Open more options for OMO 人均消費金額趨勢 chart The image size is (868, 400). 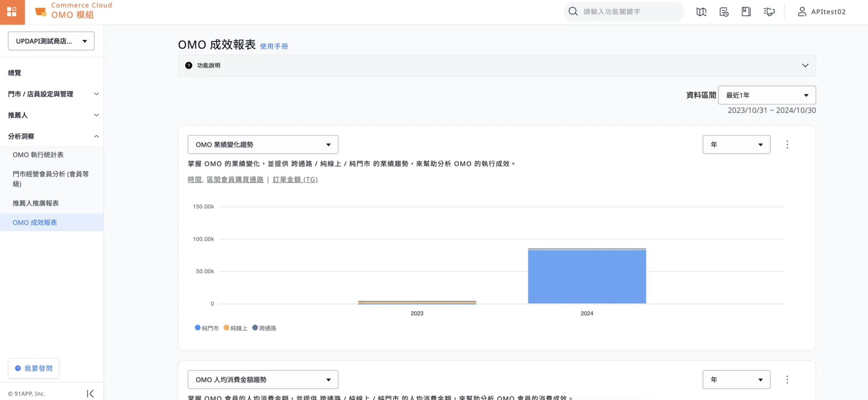point(787,379)
